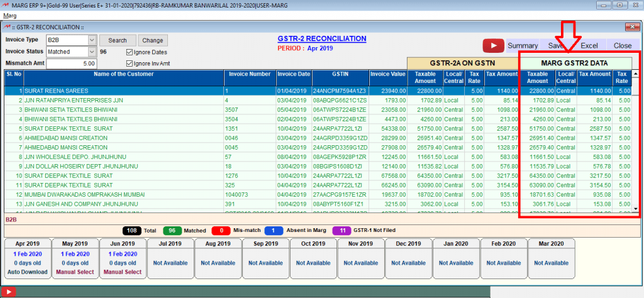Click the Invoice Value column header
The width and height of the screenshot is (644, 298).
(387, 77)
